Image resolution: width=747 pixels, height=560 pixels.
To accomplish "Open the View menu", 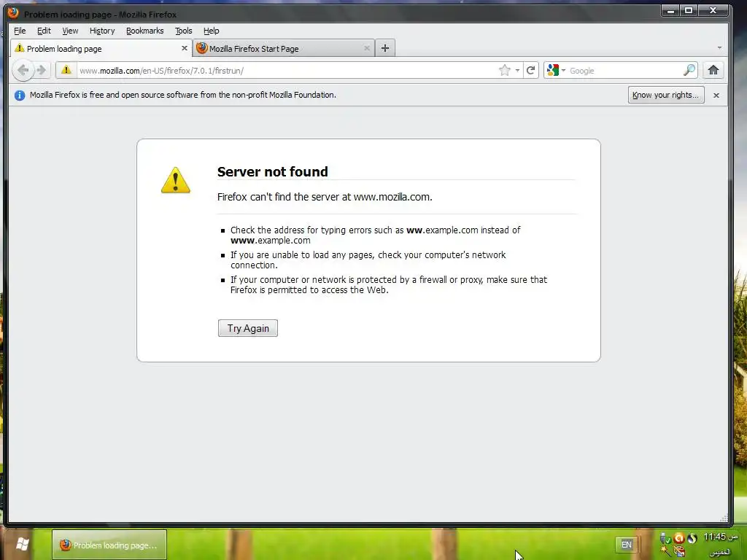I will pyautogui.click(x=70, y=31).
